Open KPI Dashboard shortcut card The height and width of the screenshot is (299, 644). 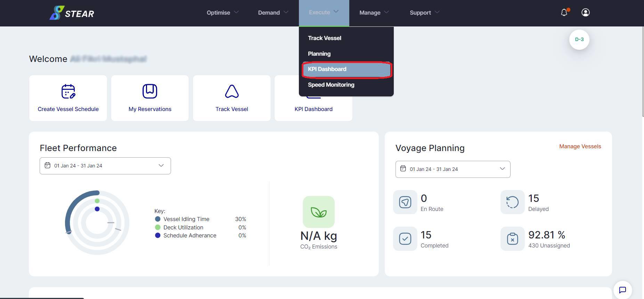[x=313, y=109]
